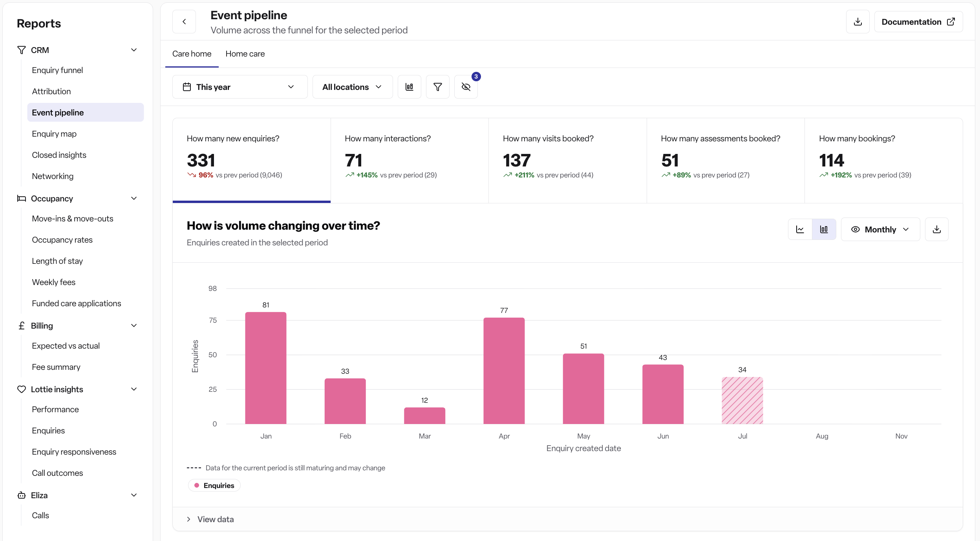Collapse the Occupancy section
The height and width of the screenshot is (541, 980).
tap(134, 198)
